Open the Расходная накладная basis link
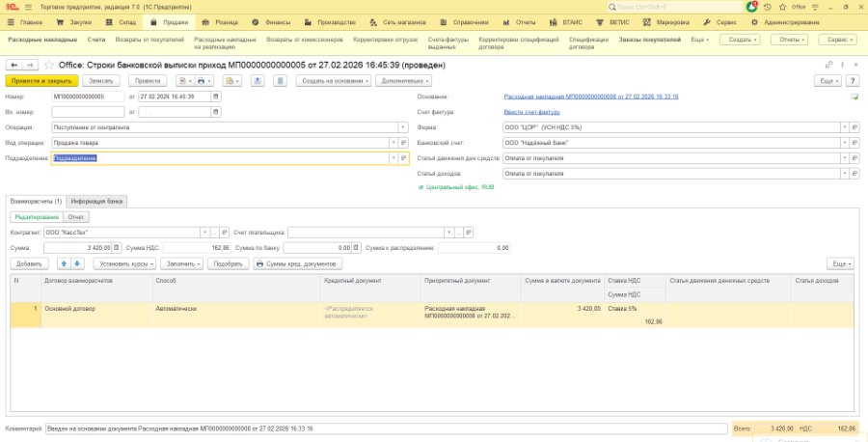This screenshot has width=868, height=442. point(591,97)
